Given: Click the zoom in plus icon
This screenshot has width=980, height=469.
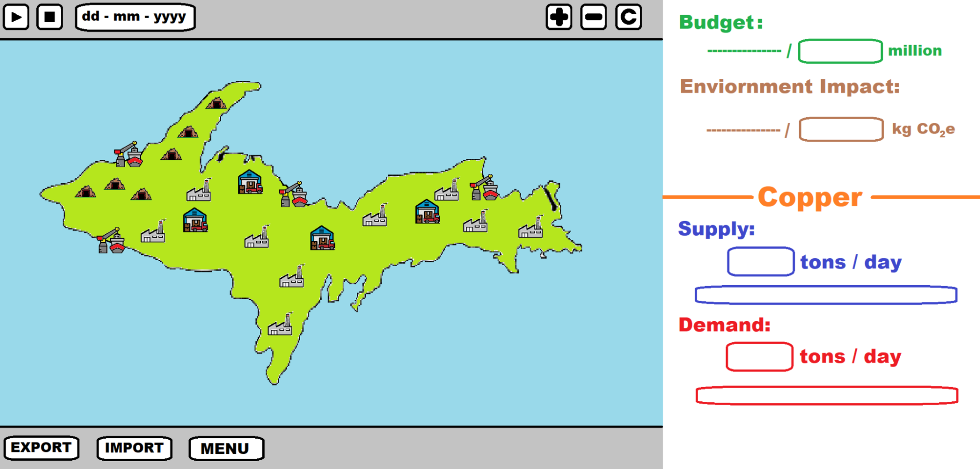Looking at the screenshot, I should 559,18.
